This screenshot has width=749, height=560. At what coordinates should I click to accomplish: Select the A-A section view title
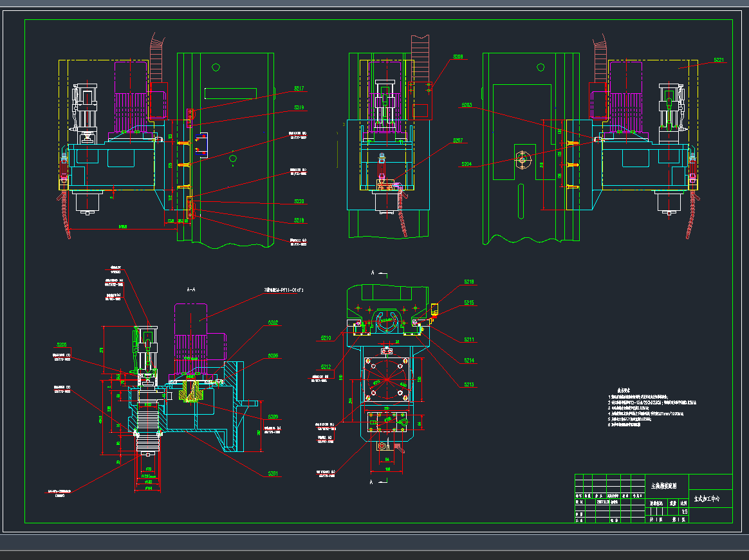190,290
